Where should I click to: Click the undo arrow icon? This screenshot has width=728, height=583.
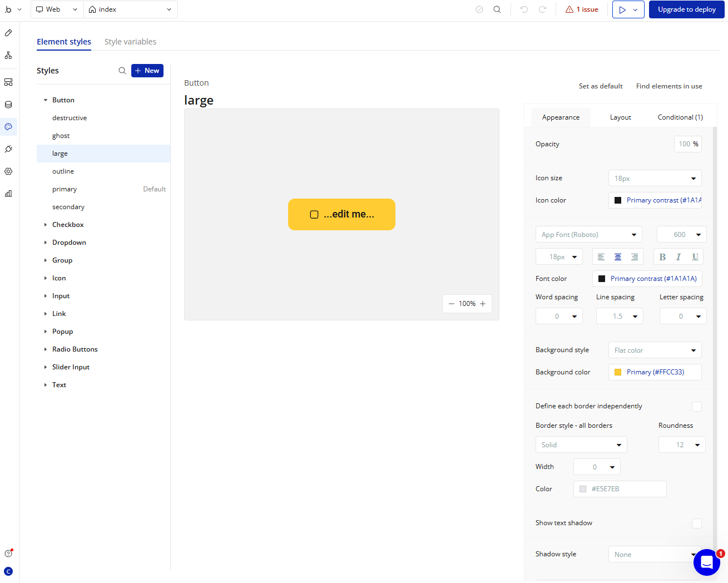point(523,9)
